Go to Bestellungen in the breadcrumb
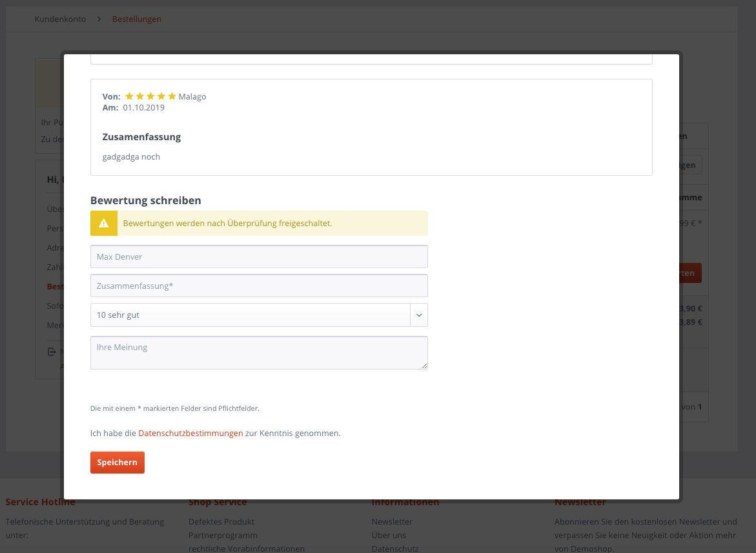This screenshot has width=756, height=553. pyautogui.click(x=136, y=19)
